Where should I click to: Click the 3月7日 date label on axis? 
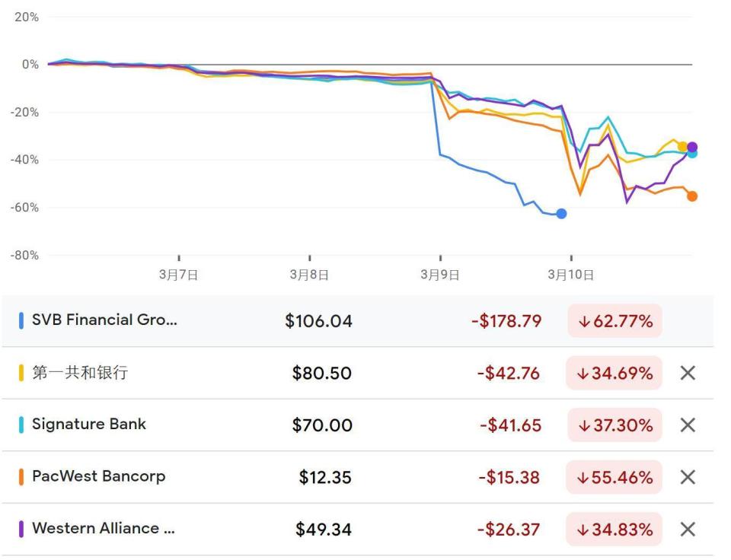(179, 275)
